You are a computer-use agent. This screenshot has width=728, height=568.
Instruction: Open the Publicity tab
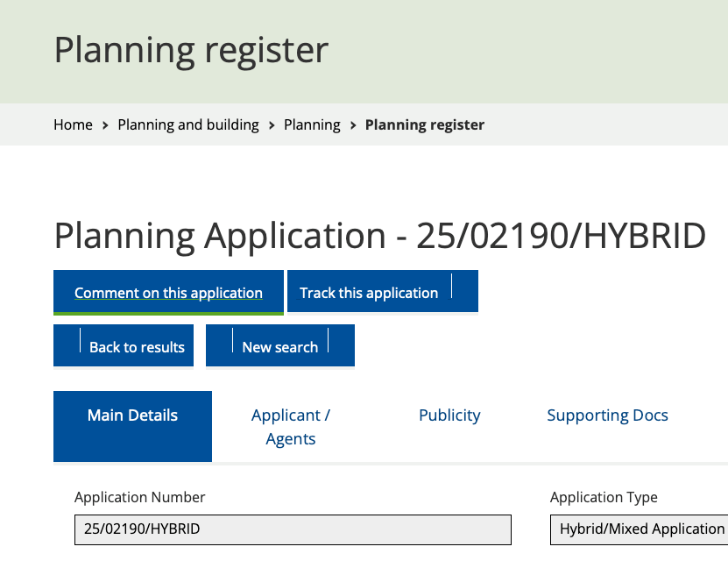click(449, 415)
